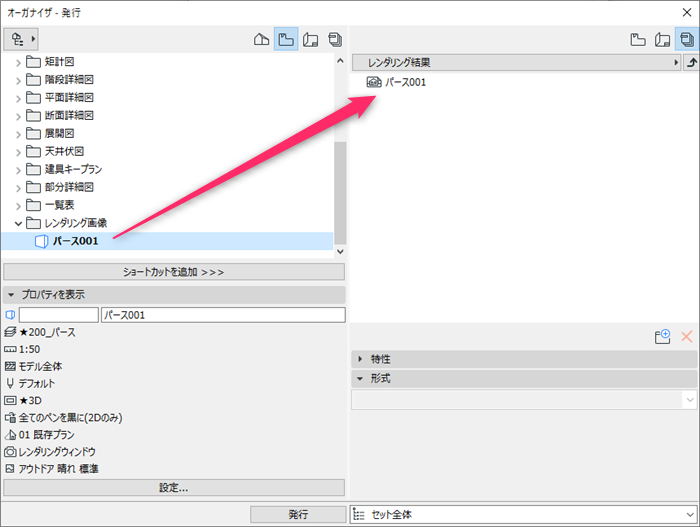The height and width of the screenshot is (527, 700).
Task: Switch left pane to Layout Book
Action: [x=310, y=40]
